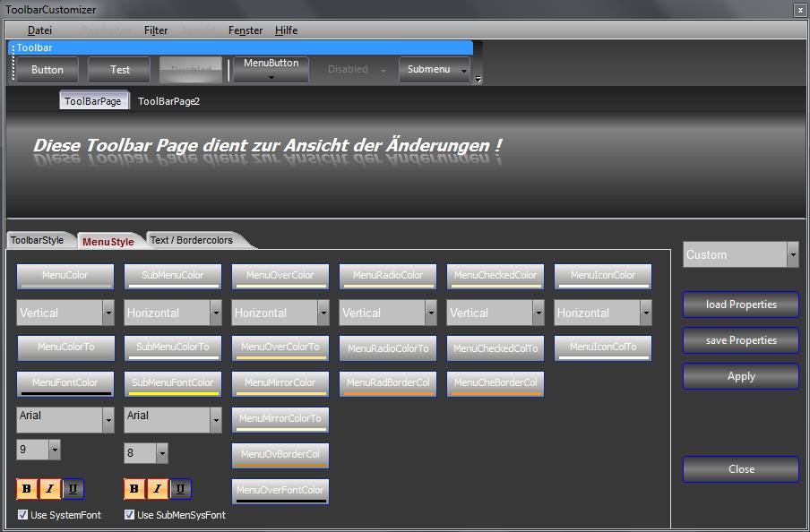The image size is (810, 532).
Task: Toggle italic for the menu font
Action: point(50,489)
